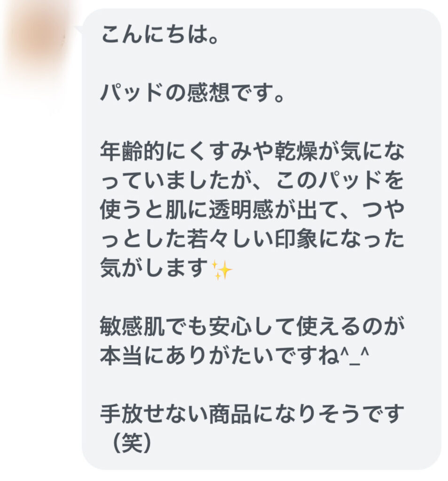Select the greeting text こんにちは。

coord(160,34)
